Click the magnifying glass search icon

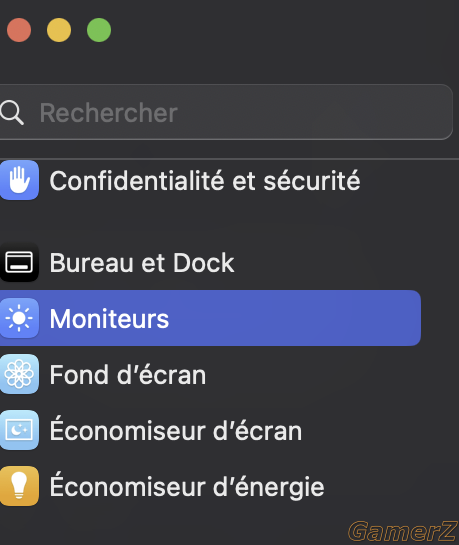tap(12, 113)
